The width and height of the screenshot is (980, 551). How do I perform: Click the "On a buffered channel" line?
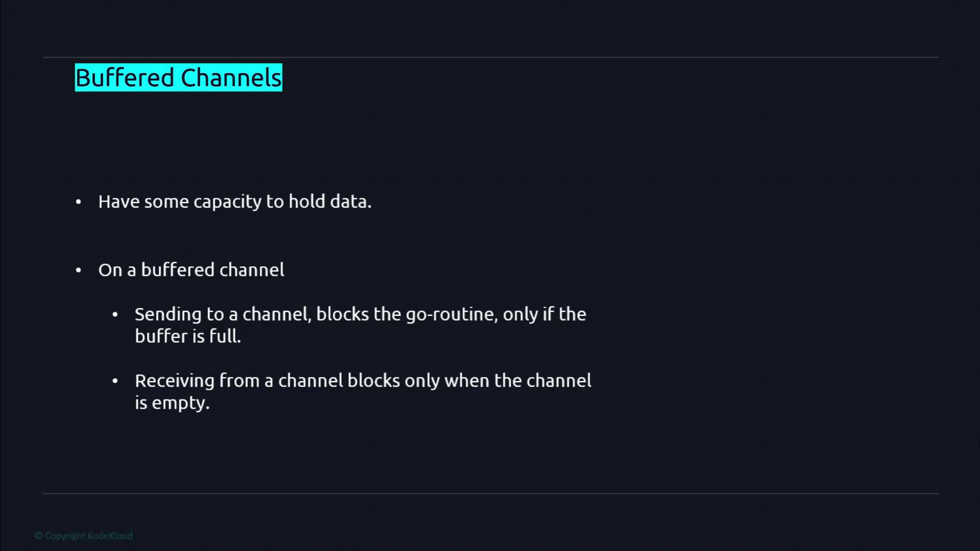coord(191,270)
